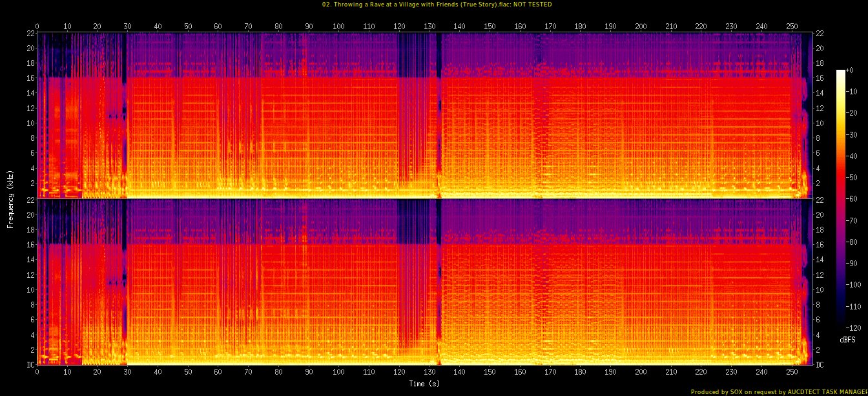868x396 pixels.
Task: Click the 16 kHz label on upper-left frequency axis
Action: coord(30,78)
